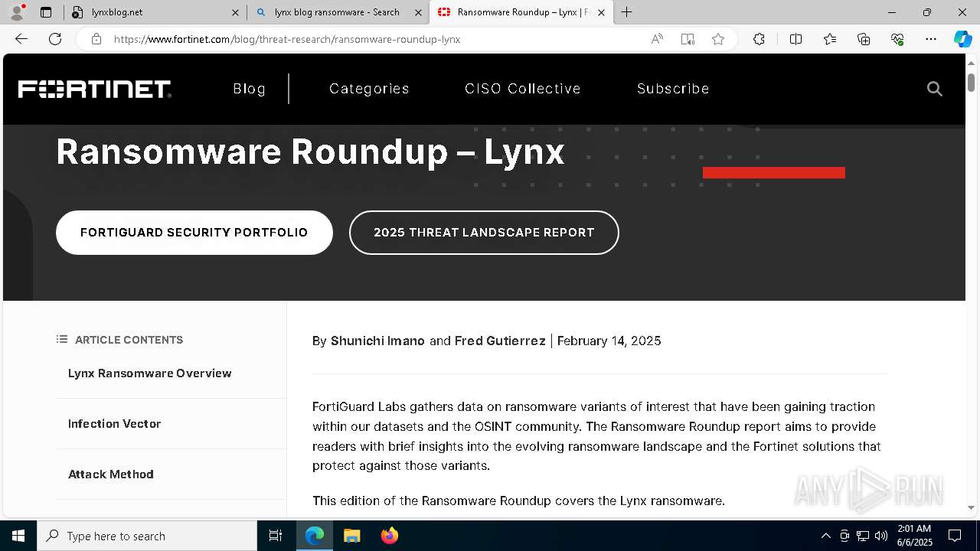Open Fortinet blog search

(x=934, y=89)
